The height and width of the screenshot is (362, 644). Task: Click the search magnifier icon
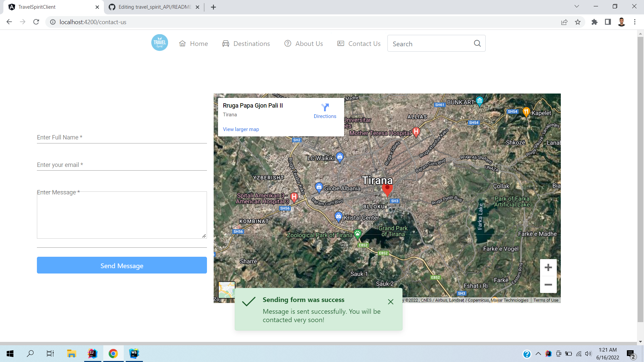(477, 43)
